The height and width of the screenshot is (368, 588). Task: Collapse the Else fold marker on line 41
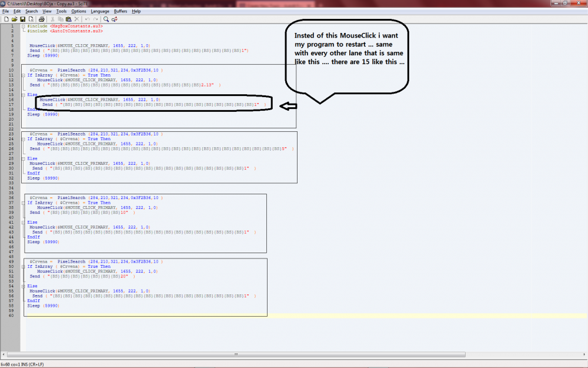pos(24,223)
